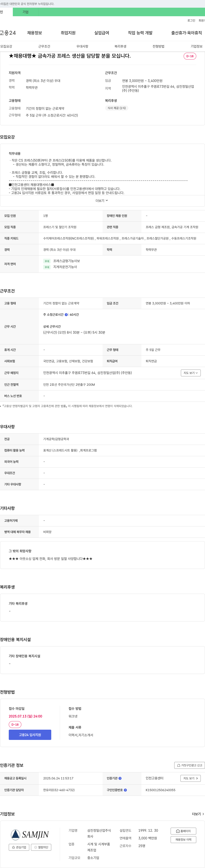
Task: Jump to the 모집요강 section tab
Action: (6, 47)
